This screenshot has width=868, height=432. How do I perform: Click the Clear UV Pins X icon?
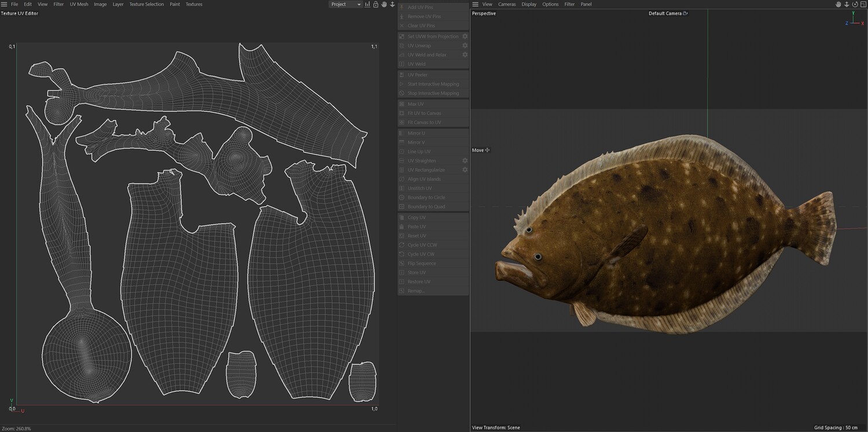402,25
